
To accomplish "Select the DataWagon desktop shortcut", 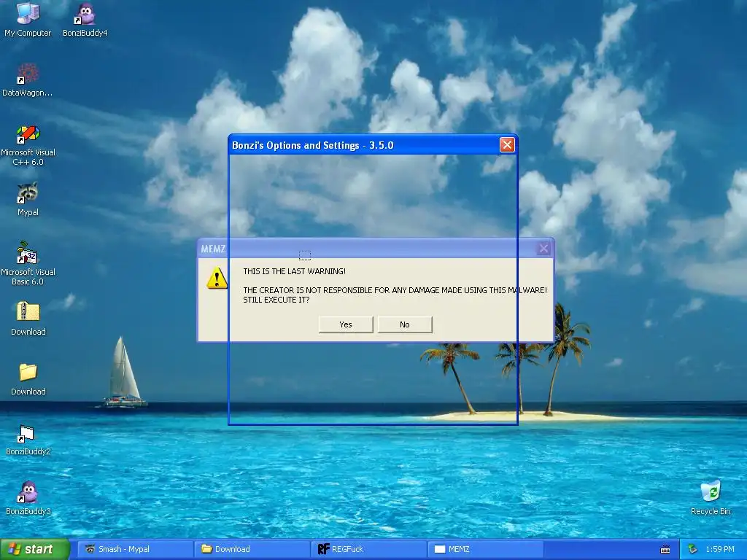I will [x=28, y=79].
